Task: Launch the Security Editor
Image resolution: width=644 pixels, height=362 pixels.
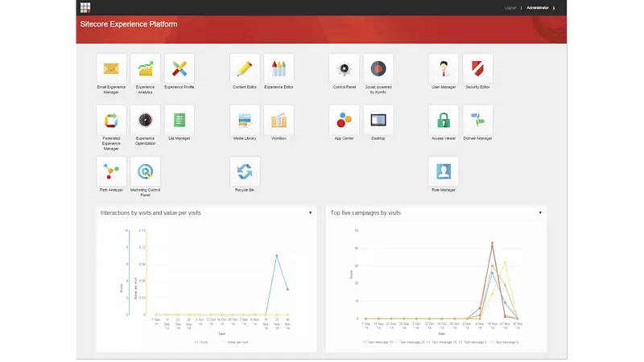Action: click(x=477, y=68)
